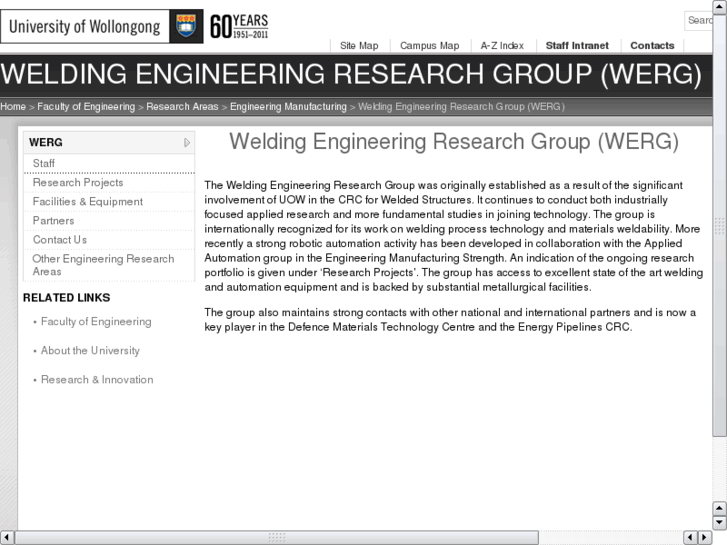Open the Contacts link in top navigation
The image size is (727, 545).
(x=652, y=45)
